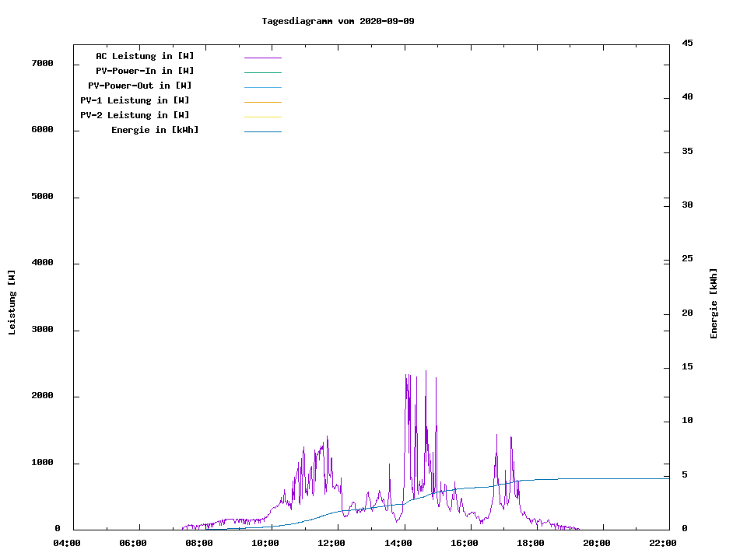Click the 7000 tick label on the left axis
The image size is (747, 560).
click(40, 63)
